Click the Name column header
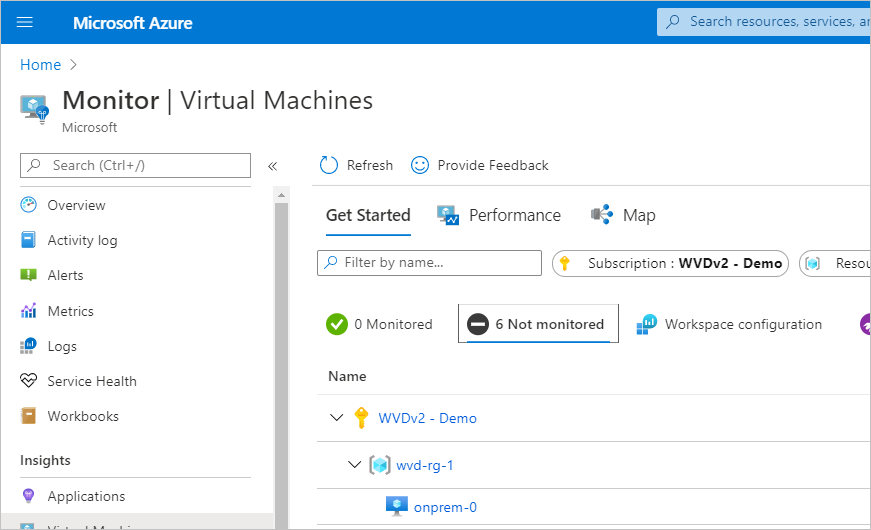This screenshot has height=530, width=871. click(x=347, y=376)
